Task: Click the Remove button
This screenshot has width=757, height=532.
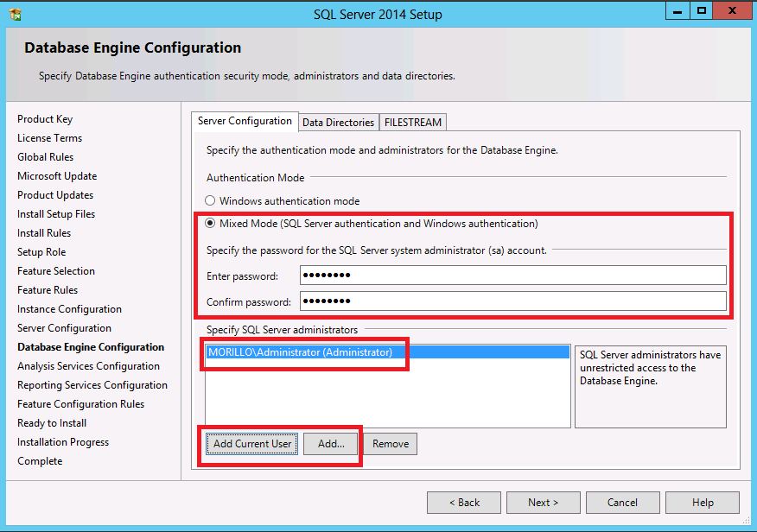Action: coord(391,444)
